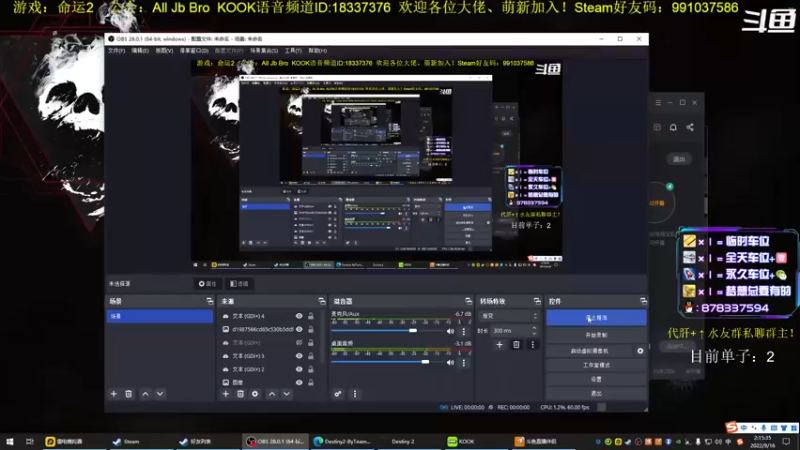Mute the Mic/Aux speaker icon
Screen dimensions: 800x450
pyautogui.click(x=451, y=331)
